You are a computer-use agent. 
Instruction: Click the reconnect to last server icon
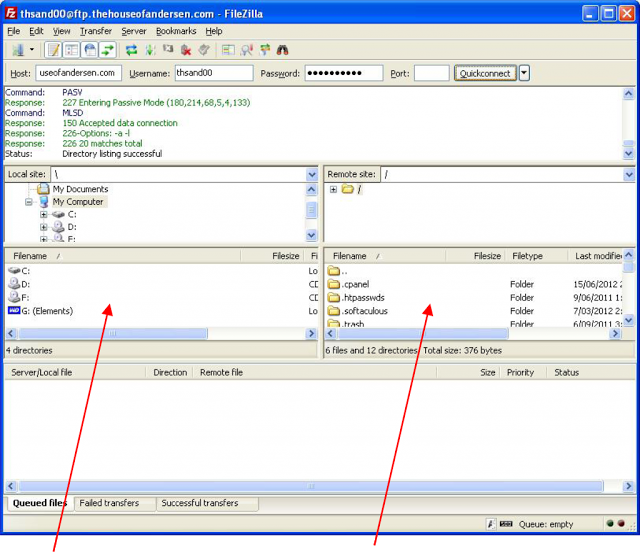[204, 50]
